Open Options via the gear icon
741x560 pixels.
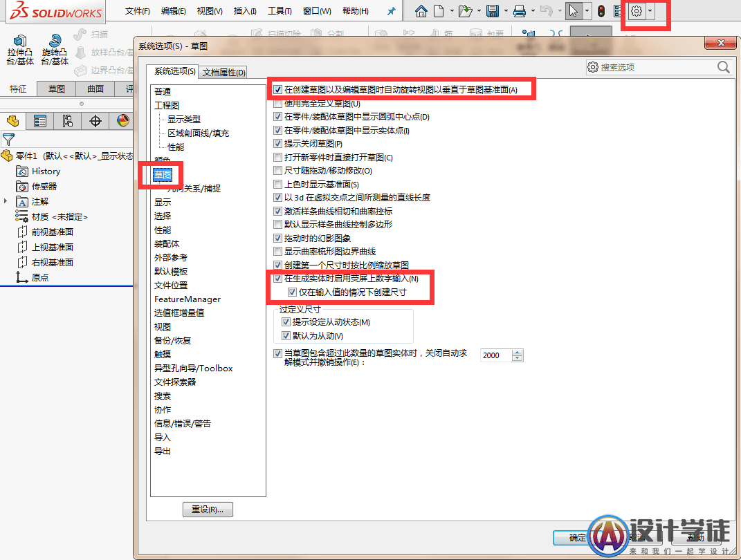(637, 11)
